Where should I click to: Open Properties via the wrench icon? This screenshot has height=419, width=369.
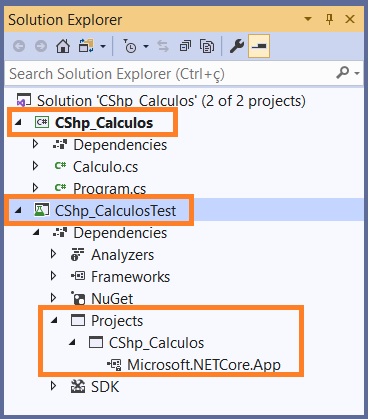tap(237, 46)
